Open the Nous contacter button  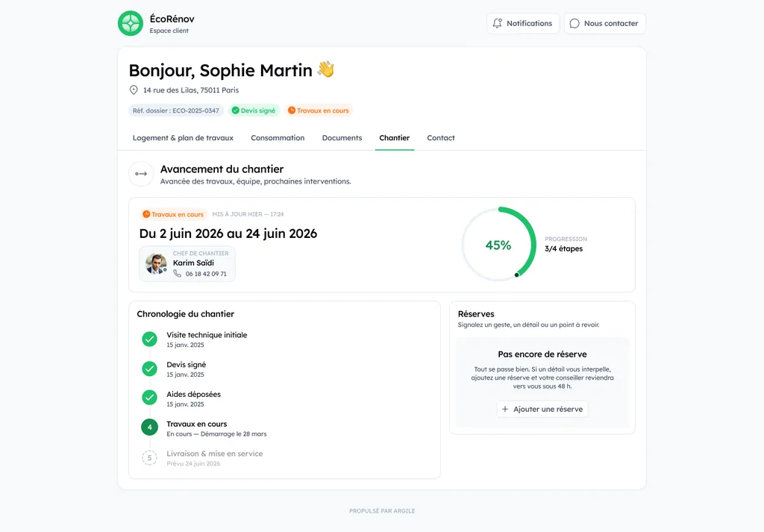604,23
